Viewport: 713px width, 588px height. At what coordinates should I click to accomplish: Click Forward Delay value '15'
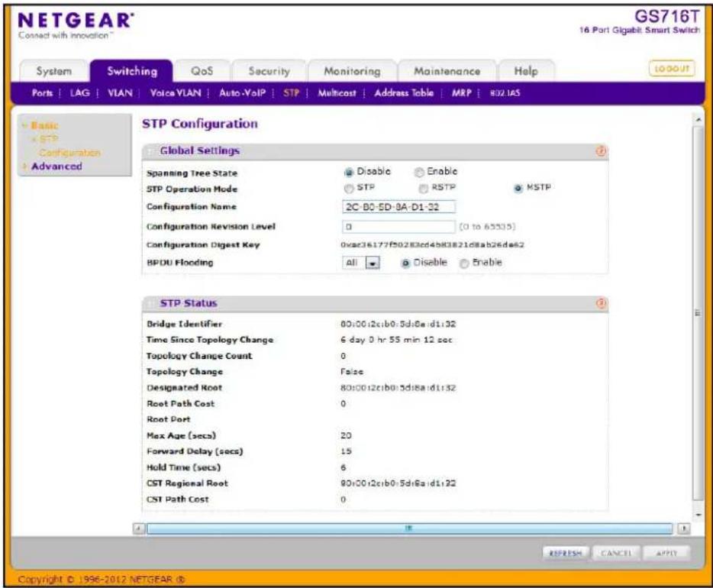click(x=346, y=451)
